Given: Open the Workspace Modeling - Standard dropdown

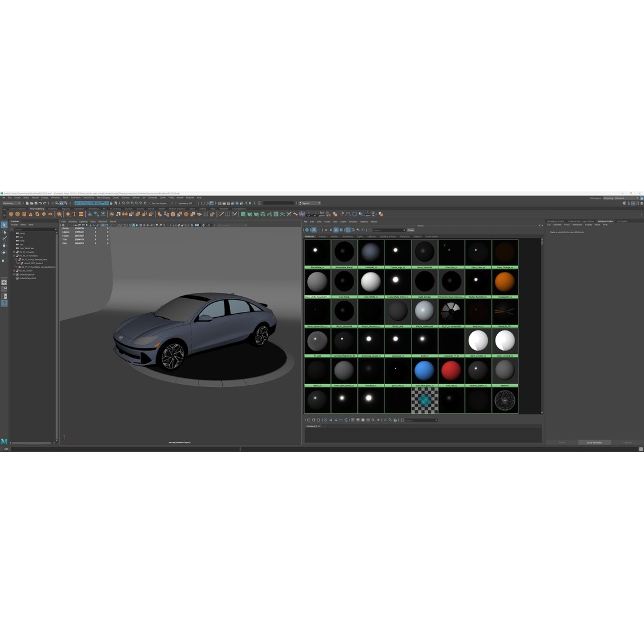Looking at the screenshot, I should click(x=621, y=198).
